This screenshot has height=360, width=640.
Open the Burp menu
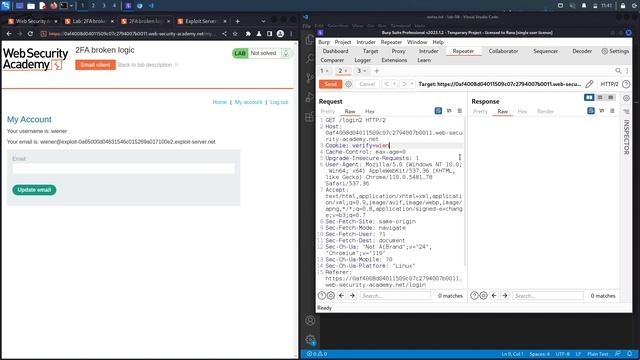pos(324,42)
